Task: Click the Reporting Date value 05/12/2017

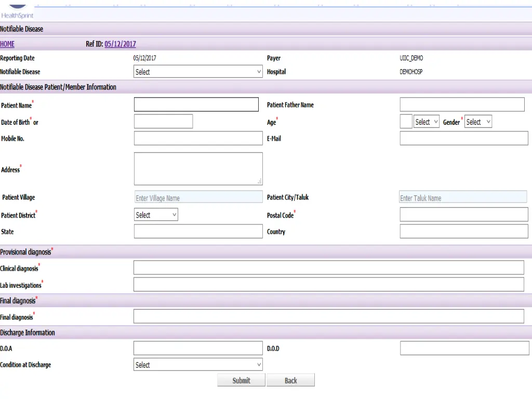Action: [x=144, y=58]
